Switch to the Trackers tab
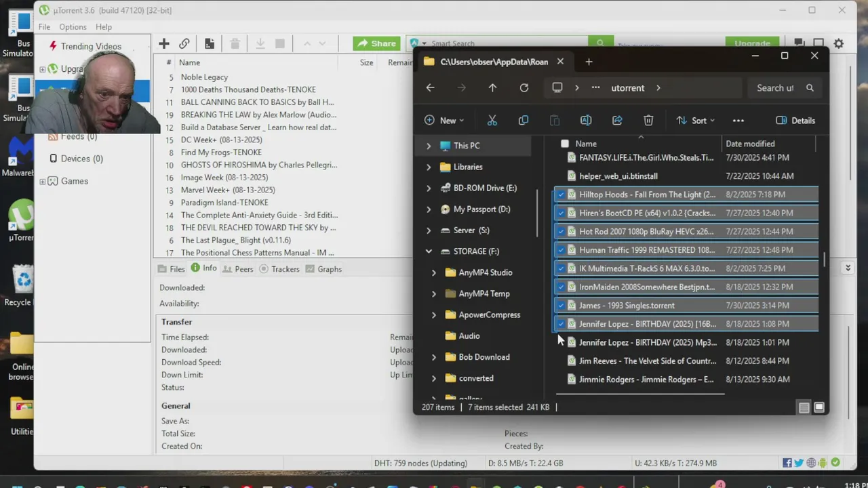Image resolution: width=868 pixels, height=488 pixels. [x=279, y=269]
